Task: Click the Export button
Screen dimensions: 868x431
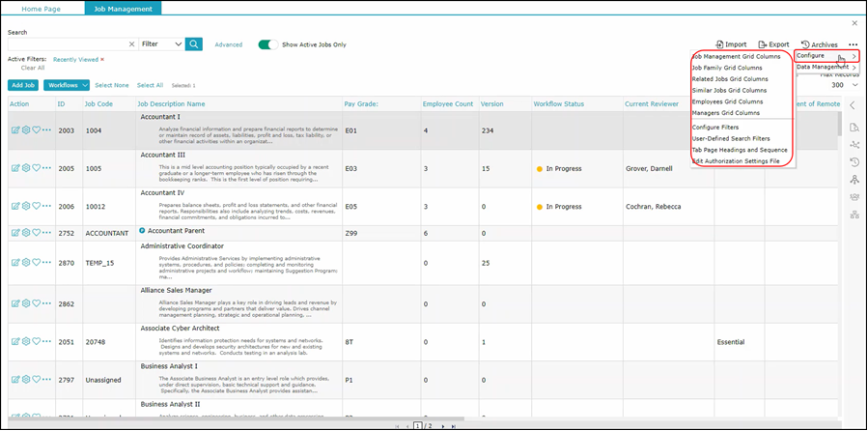Action: coord(773,44)
